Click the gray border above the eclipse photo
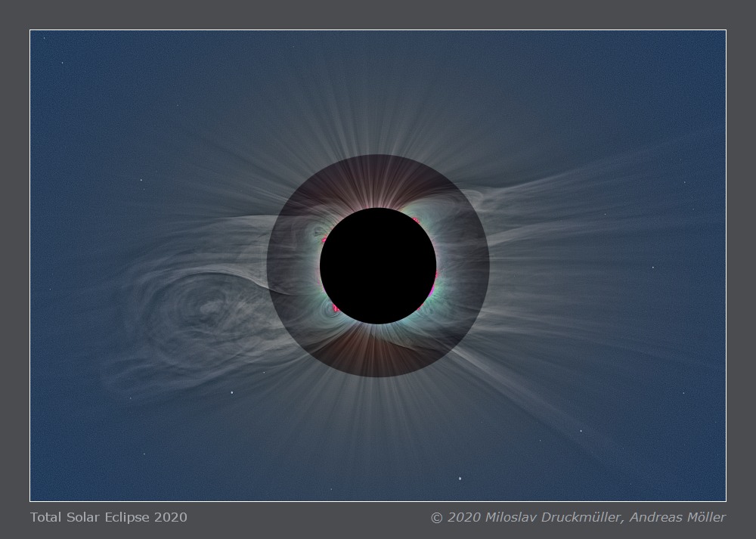This screenshot has height=539, width=756. coord(378,14)
